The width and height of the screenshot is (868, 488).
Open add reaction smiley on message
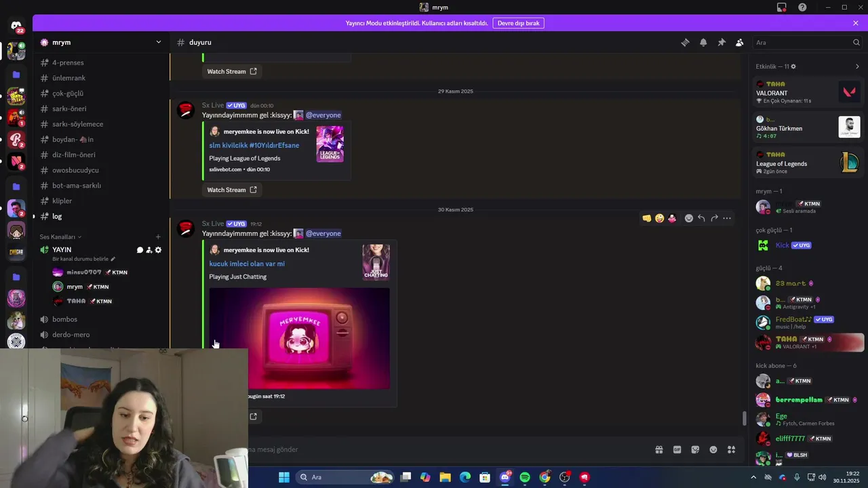tap(689, 218)
